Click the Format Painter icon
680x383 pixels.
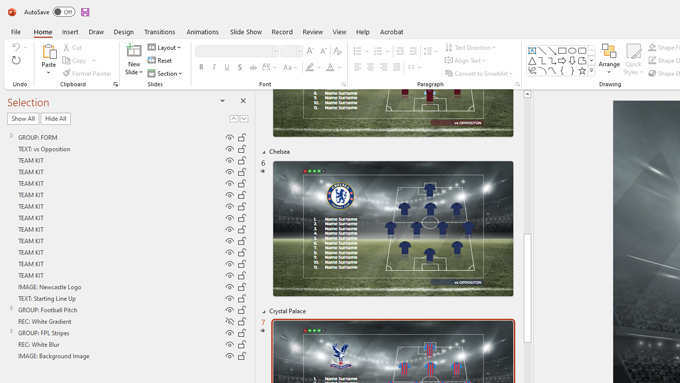66,73
